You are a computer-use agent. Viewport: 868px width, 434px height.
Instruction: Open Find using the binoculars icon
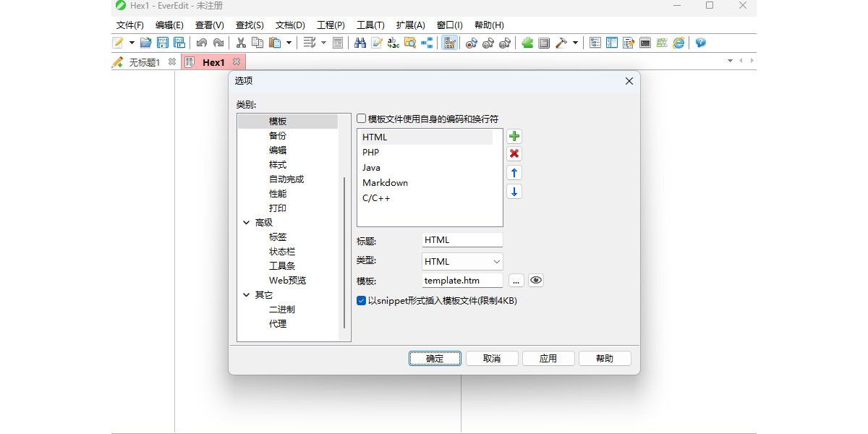pyautogui.click(x=359, y=43)
